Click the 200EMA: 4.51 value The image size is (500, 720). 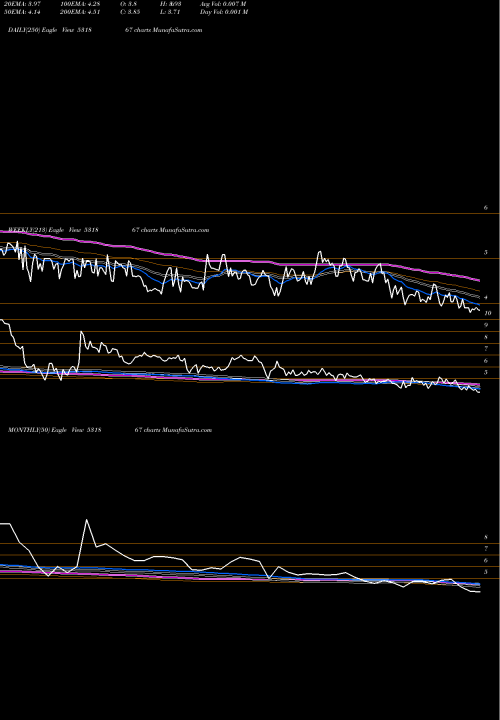coord(80,12)
